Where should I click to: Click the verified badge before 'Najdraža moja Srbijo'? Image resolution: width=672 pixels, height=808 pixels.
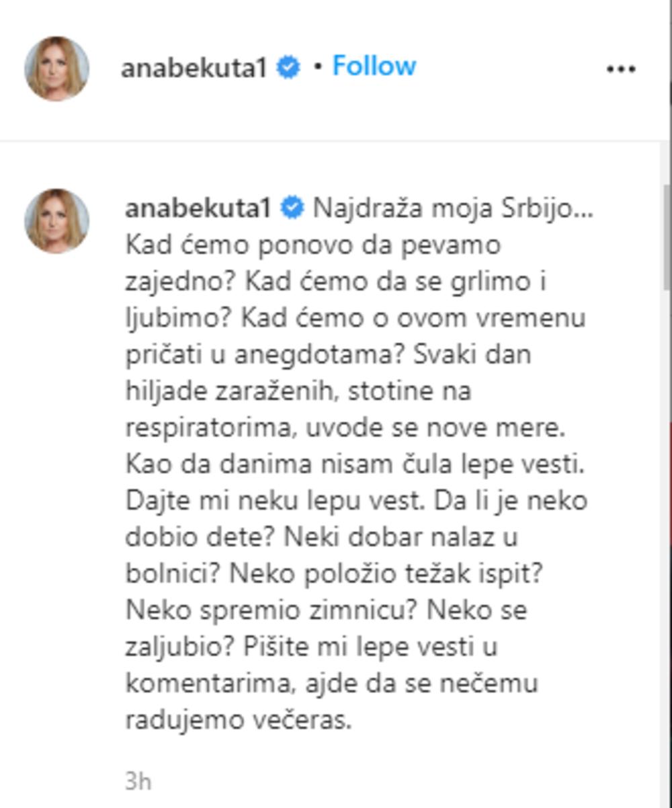[292, 208]
